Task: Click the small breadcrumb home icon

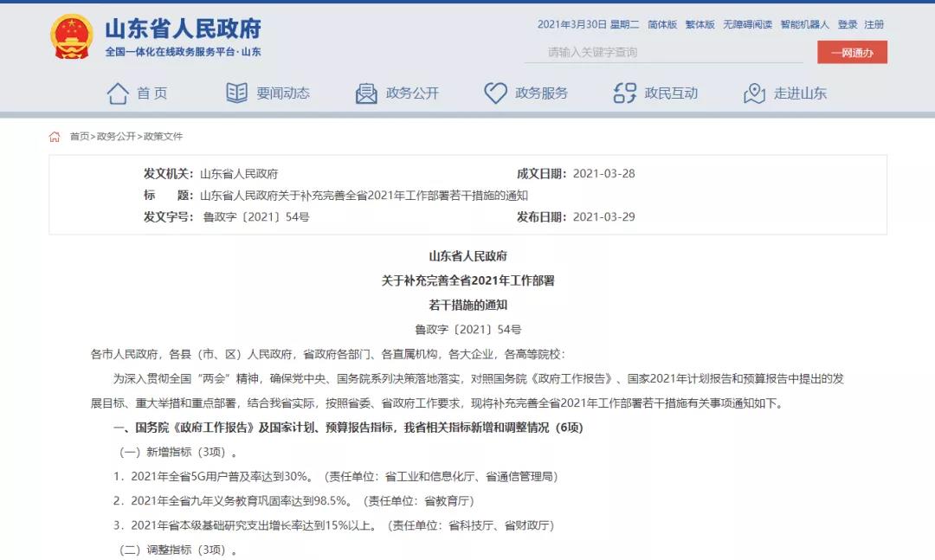Action: pyautogui.click(x=55, y=137)
